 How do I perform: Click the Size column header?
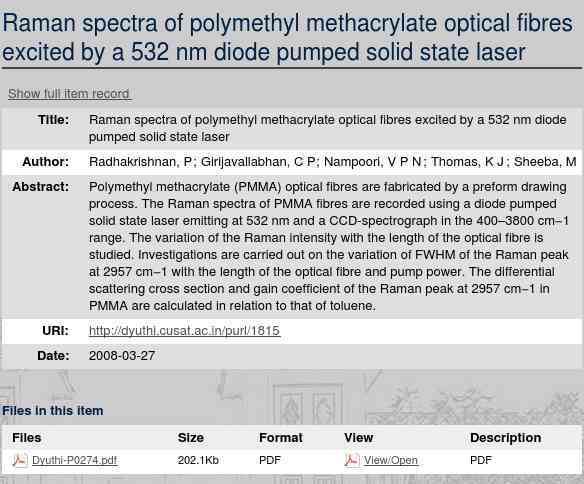point(191,437)
